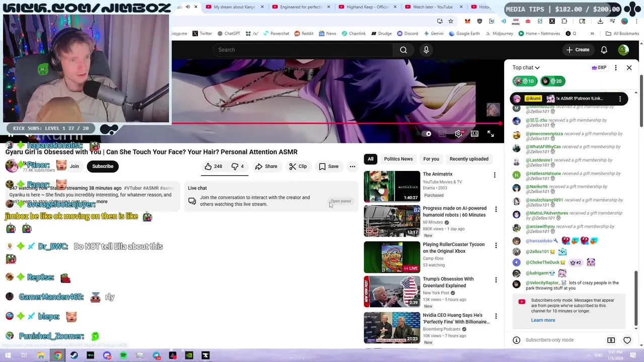Open the live chat panel button

(341, 201)
